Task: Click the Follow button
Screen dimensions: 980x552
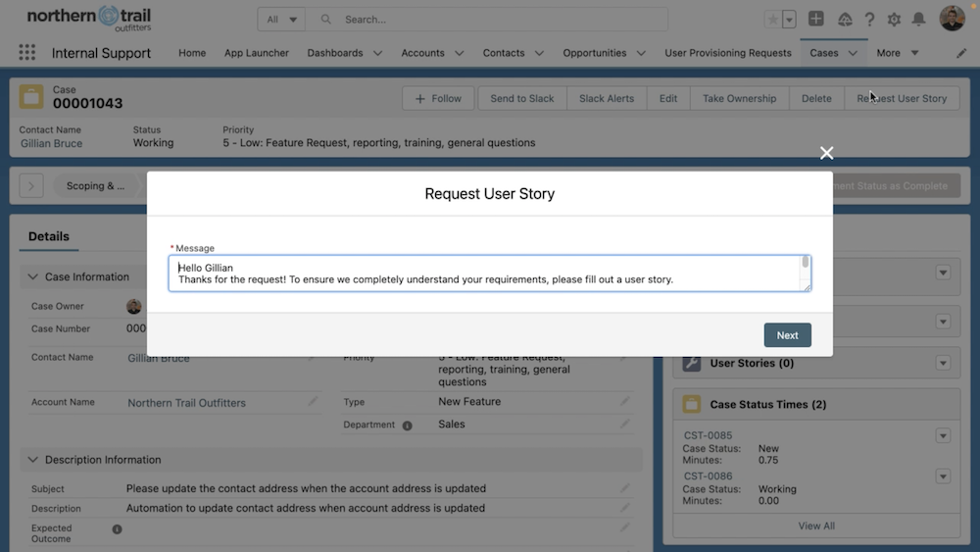Action: (438, 98)
